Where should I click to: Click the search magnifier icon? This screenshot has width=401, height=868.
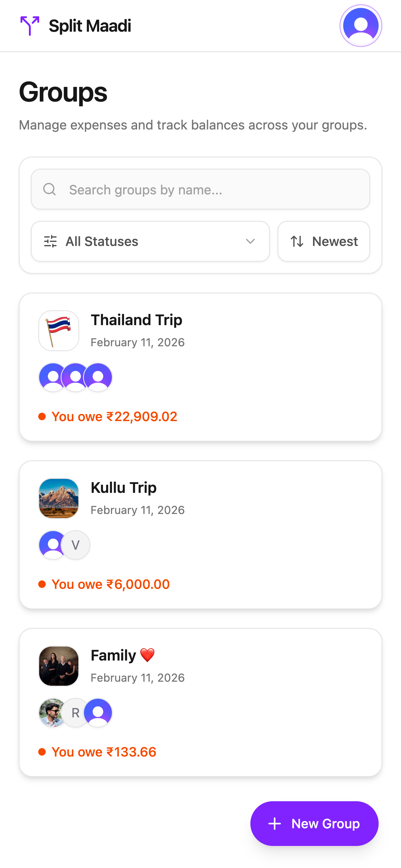[x=49, y=189]
